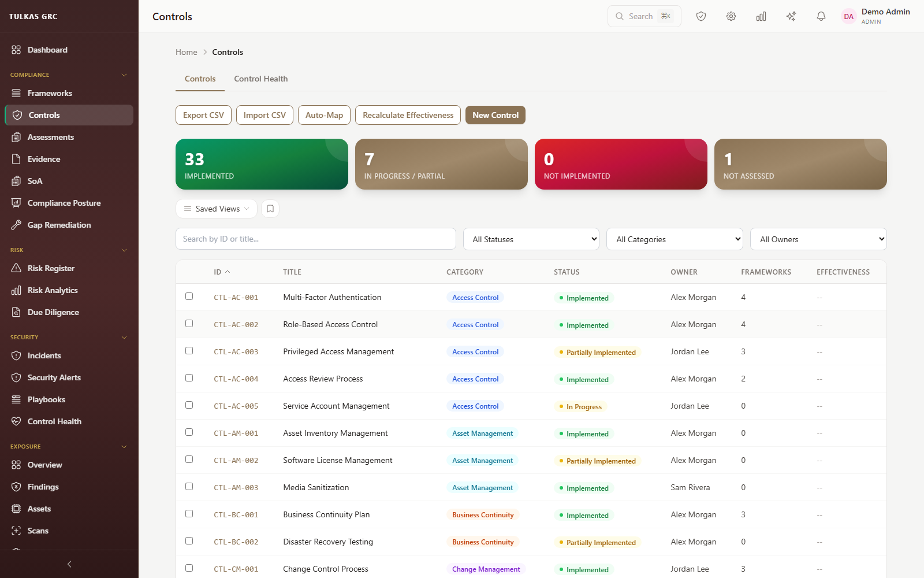Expand the Saved Views menu
924x578 pixels.
(217, 209)
